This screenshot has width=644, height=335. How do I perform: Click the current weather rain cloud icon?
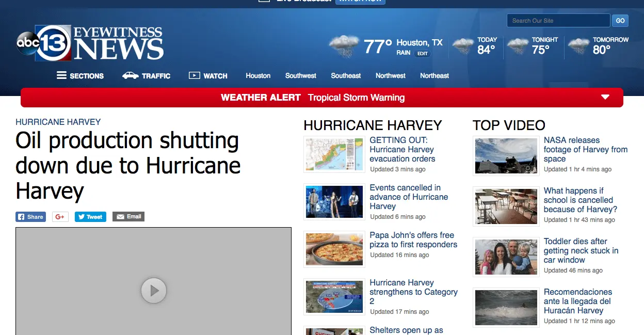tap(344, 46)
